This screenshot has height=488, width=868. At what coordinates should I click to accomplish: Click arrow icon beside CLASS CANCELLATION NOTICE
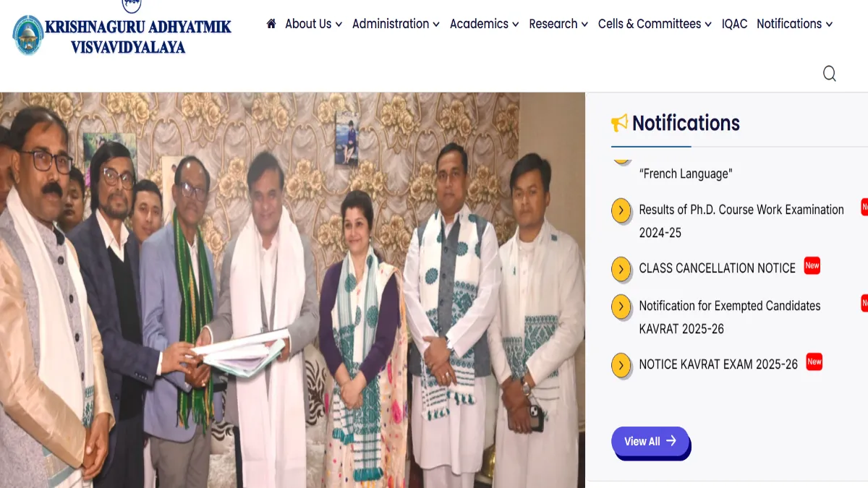coord(621,270)
